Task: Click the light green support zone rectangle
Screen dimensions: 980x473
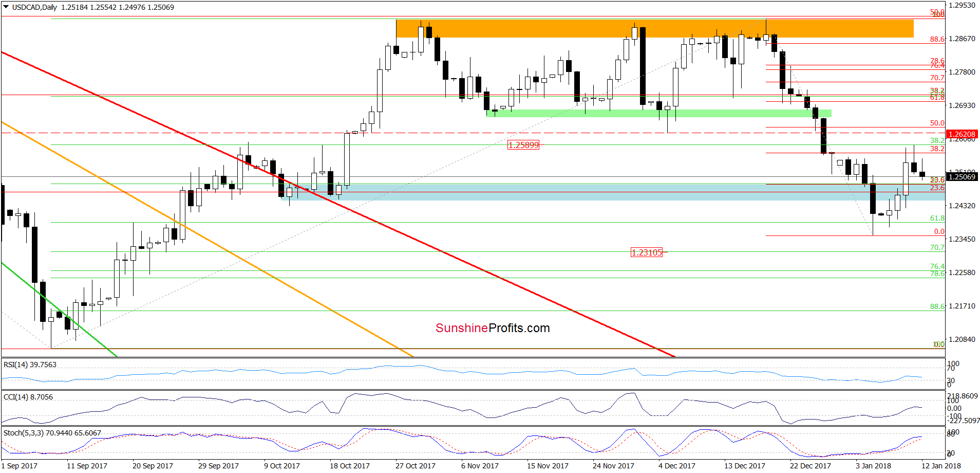Action: [659, 113]
